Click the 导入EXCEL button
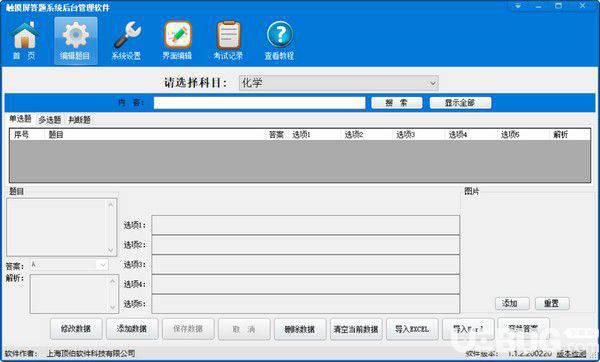The height and width of the screenshot is (362, 600). coord(412,329)
